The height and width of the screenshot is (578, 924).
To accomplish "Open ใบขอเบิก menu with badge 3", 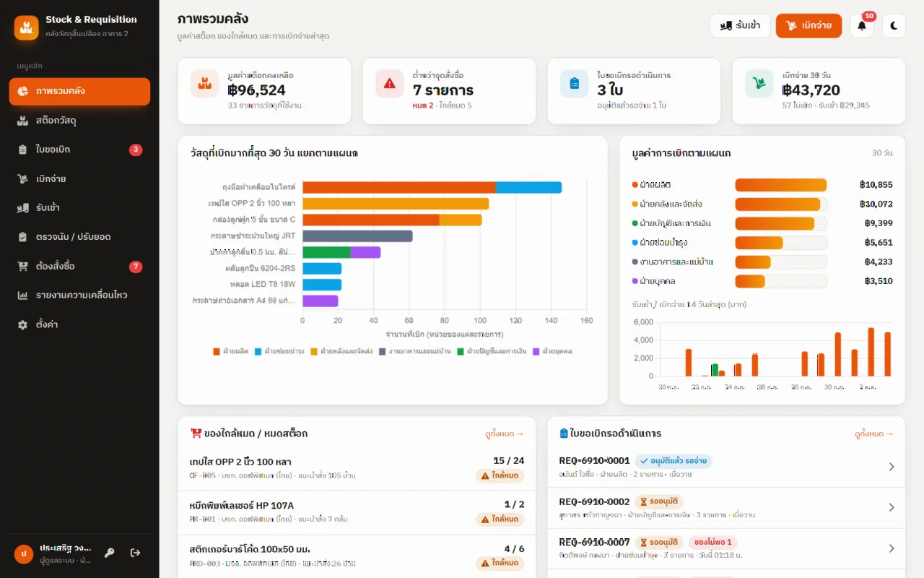I will pyautogui.click(x=79, y=150).
